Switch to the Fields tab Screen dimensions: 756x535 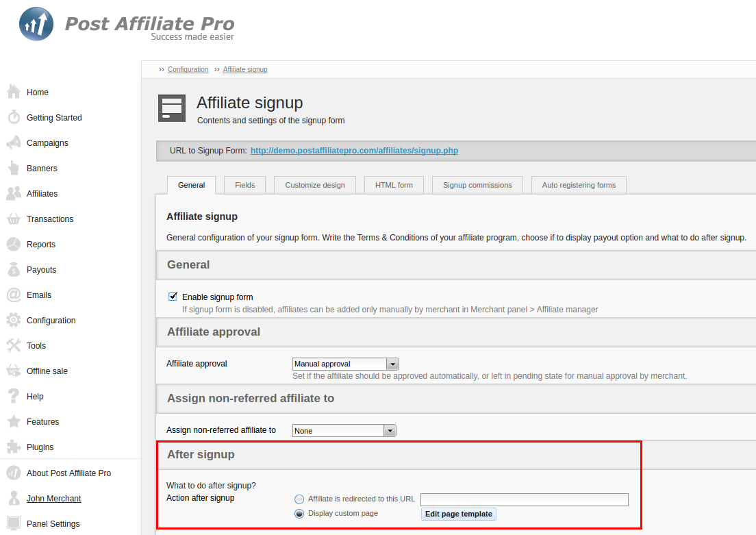245,185
